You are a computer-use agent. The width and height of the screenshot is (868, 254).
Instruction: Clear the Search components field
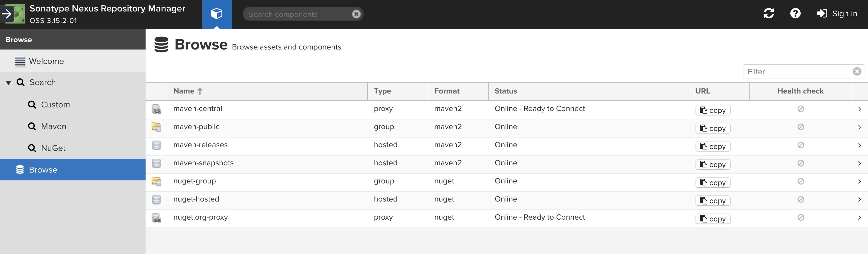[356, 14]
